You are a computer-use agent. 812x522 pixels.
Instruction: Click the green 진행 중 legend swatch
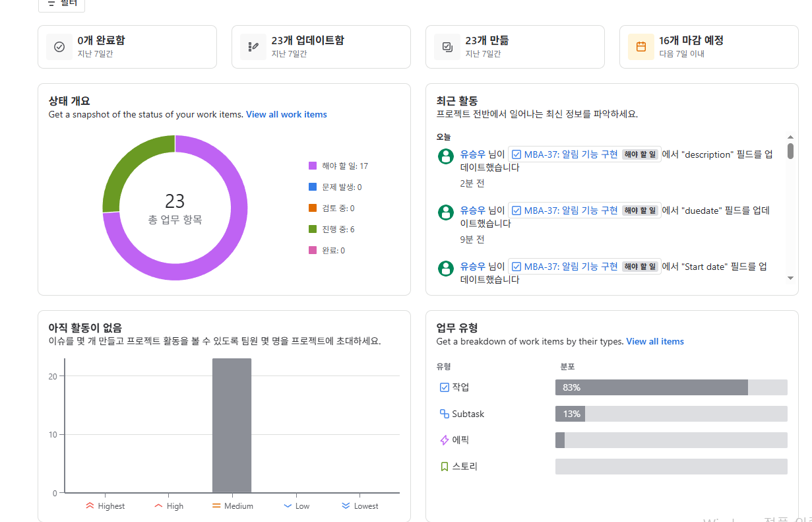pyautogui.click(x=313, y=229)
